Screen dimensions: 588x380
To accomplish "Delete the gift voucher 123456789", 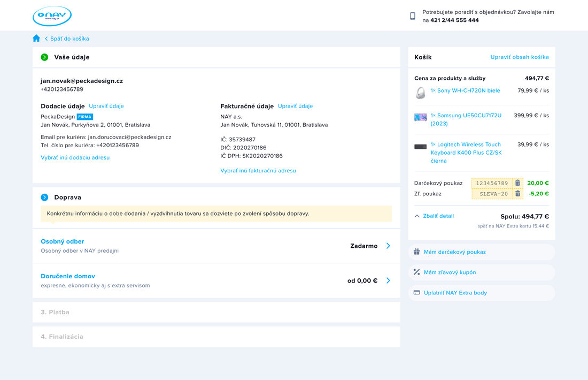I will 517,183.
